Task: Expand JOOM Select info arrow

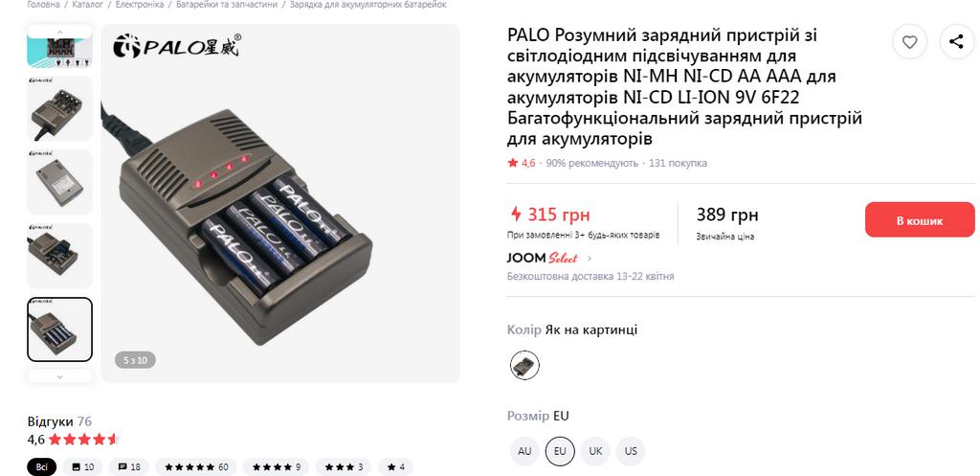Action: point(590,259)
